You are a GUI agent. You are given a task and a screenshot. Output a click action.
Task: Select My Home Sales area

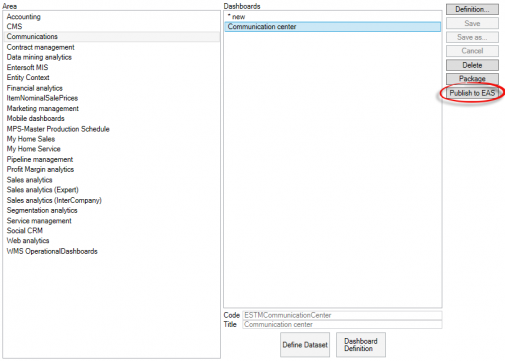(x=112, y=139)
